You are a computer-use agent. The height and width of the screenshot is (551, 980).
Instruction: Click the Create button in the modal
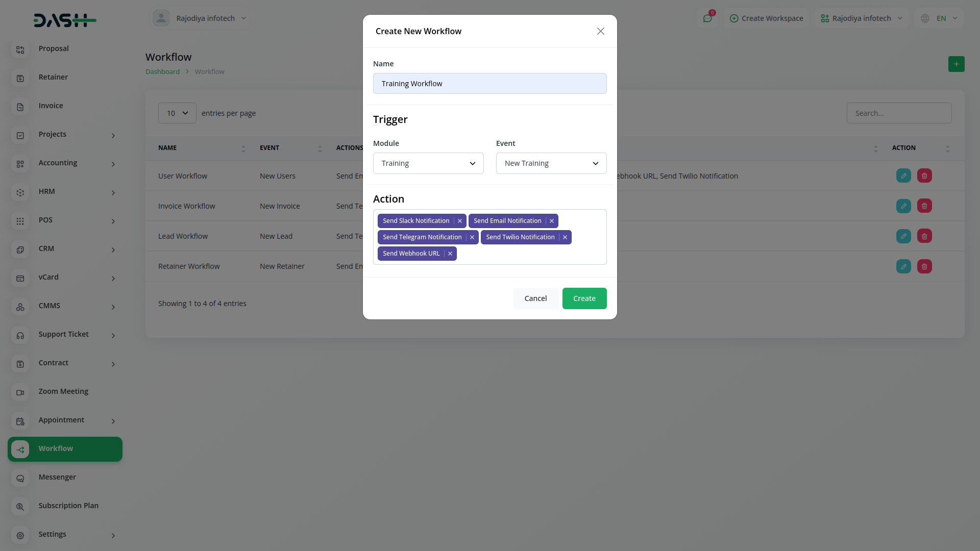point(584,298)
